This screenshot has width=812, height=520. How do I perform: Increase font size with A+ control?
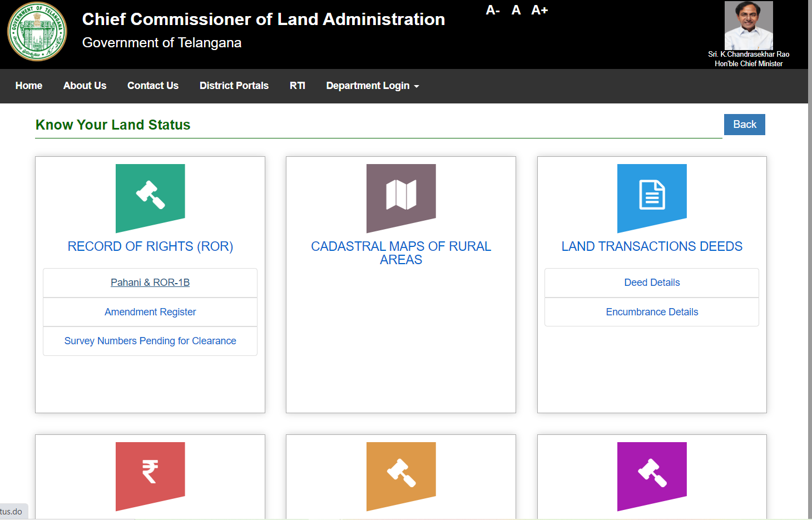click(x=539, y=10)
